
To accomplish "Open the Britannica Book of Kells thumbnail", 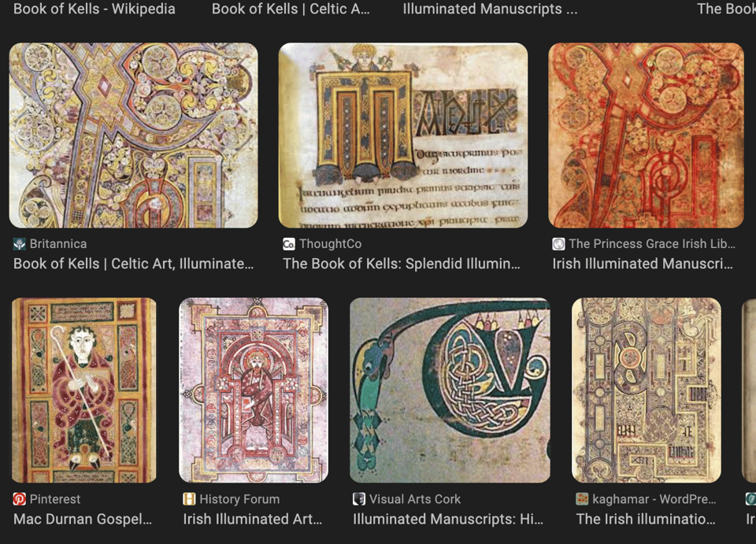I will [x=134, y=135].
